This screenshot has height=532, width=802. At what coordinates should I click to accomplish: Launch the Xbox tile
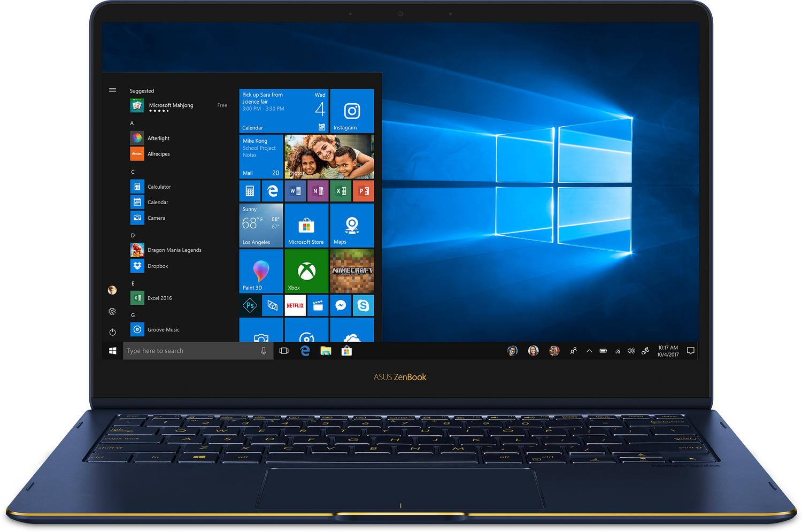coord(306,271)
